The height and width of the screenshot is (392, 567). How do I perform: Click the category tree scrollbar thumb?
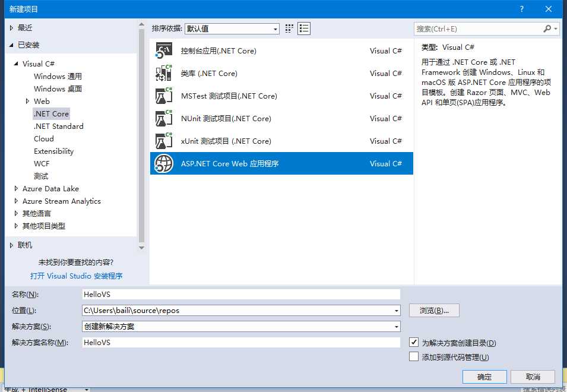point(141,135)
